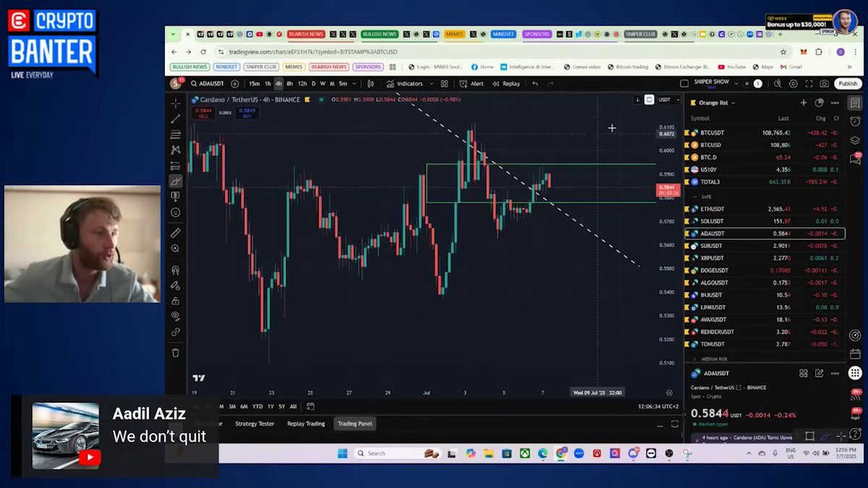868x488 pixels.
Task: Open the Fibonacci retracement tools
Action: 175,134
